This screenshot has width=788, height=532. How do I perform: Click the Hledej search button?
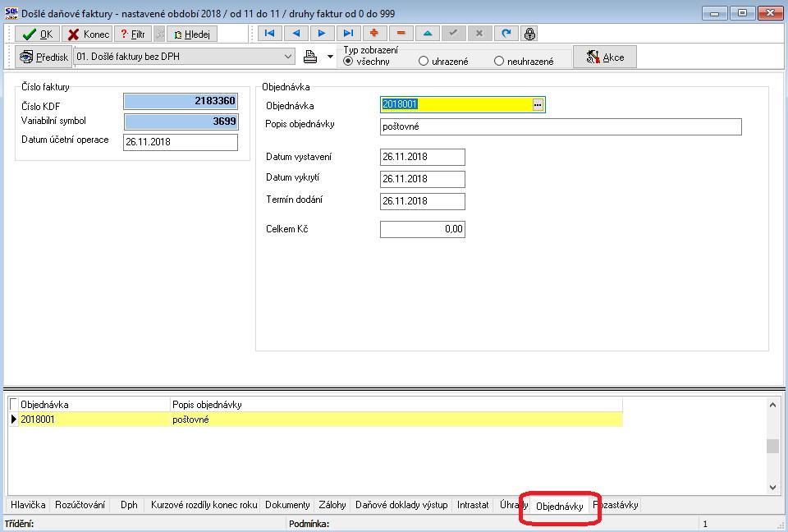coord(192,34)
